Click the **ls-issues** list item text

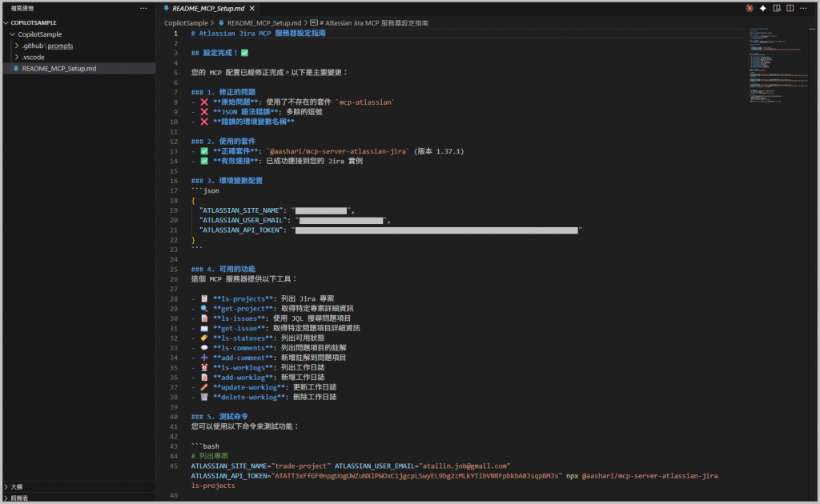(239, 318)
